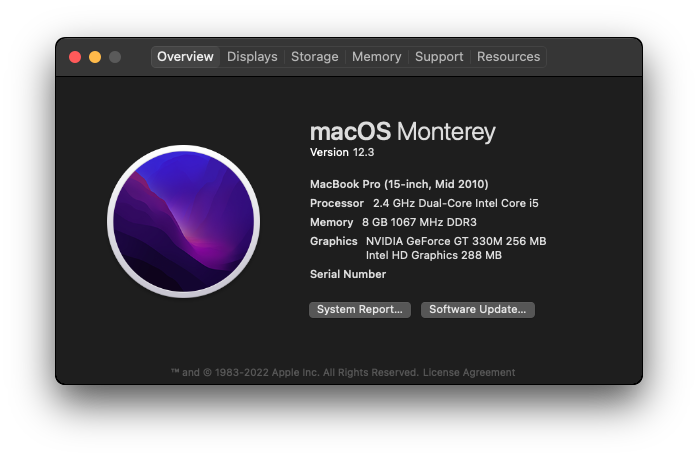The image size is (698, 458).
Task: Click the NVIDIA GeForce GT 330M 256 MB line
Action: (x=456, y=241)
